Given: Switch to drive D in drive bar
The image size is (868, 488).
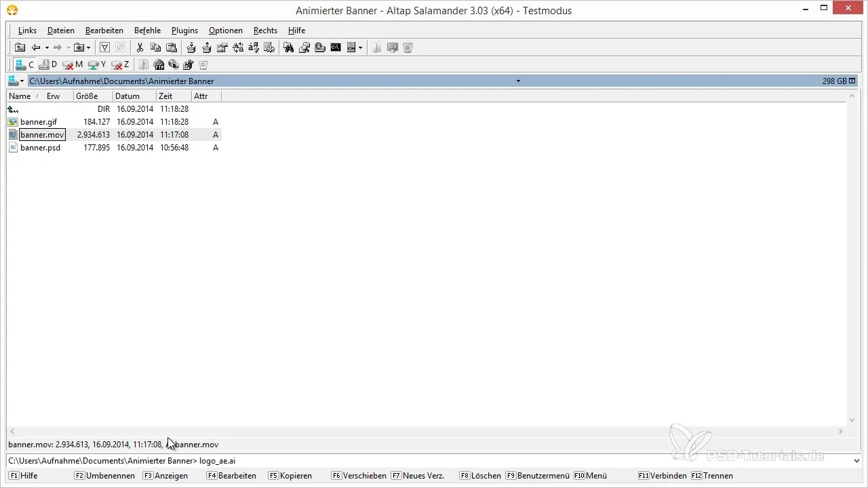Looking at the screenshot, I should pos(48,64).
